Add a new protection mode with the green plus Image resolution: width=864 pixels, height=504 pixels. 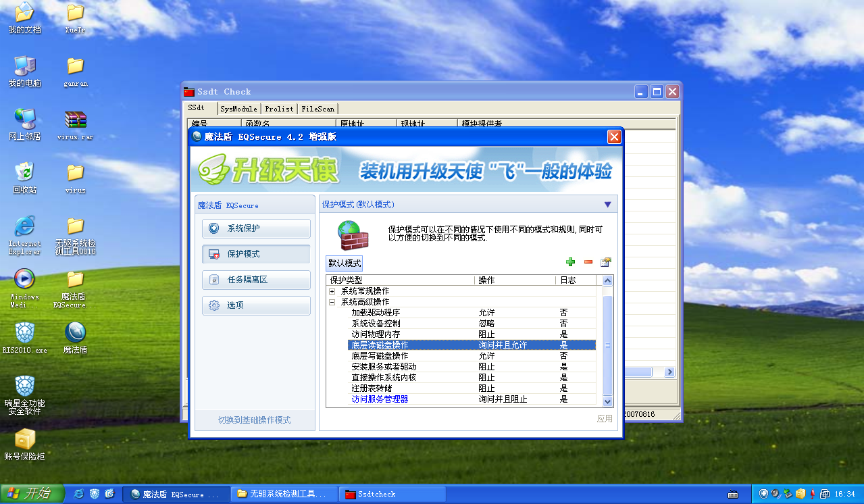pos(570,262)
